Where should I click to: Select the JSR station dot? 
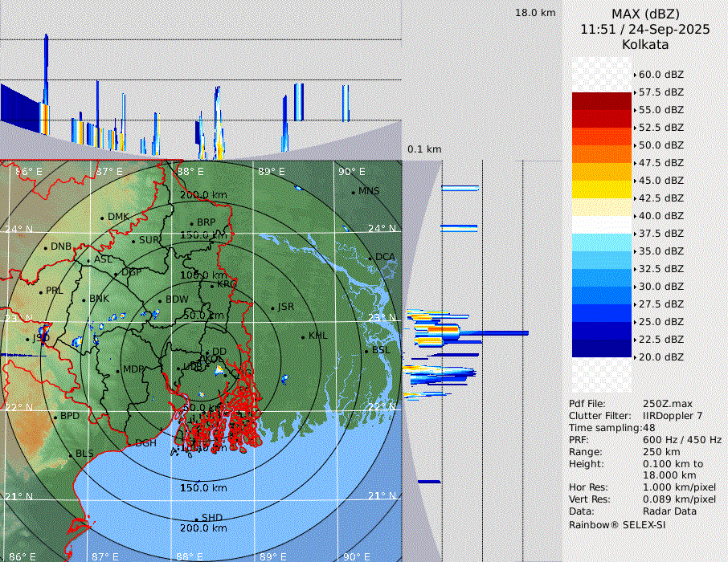pos(272,308)
